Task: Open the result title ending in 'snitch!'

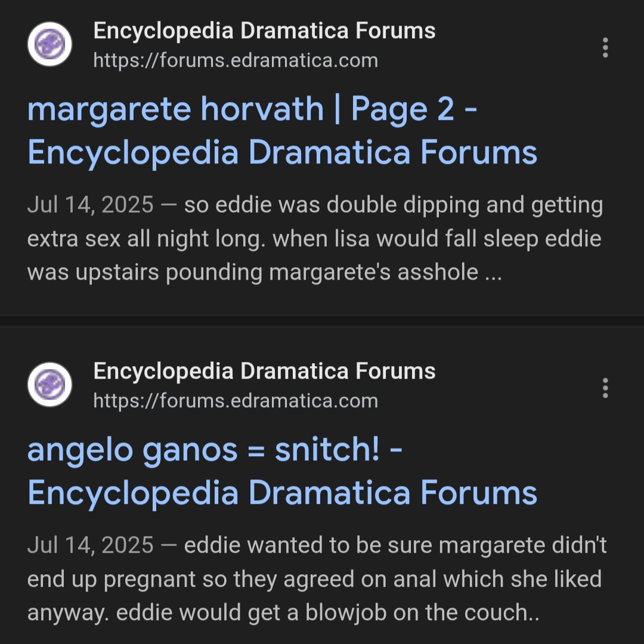Action: pyautogui.click(x=215, y=450)
